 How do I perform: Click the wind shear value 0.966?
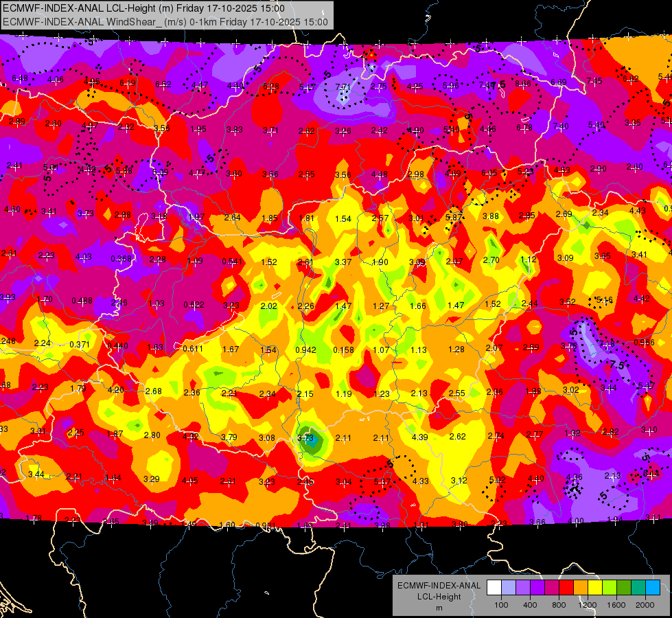(x=644, y=342)
